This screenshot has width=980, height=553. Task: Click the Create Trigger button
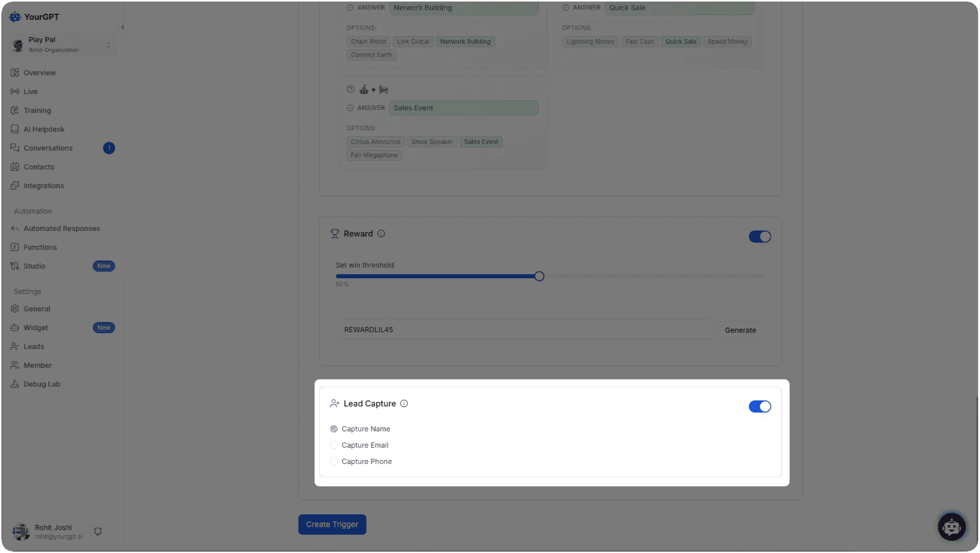tap(332, 524)
